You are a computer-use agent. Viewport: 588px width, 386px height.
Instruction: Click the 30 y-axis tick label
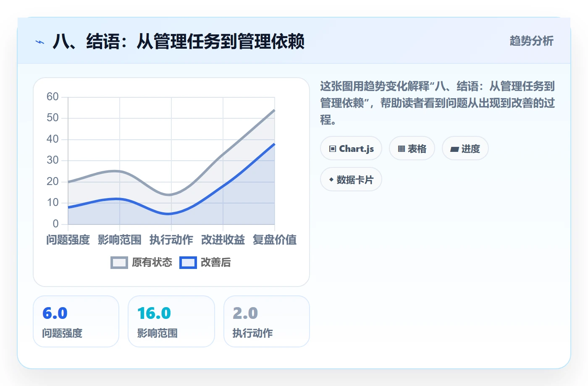click(52, 160)
